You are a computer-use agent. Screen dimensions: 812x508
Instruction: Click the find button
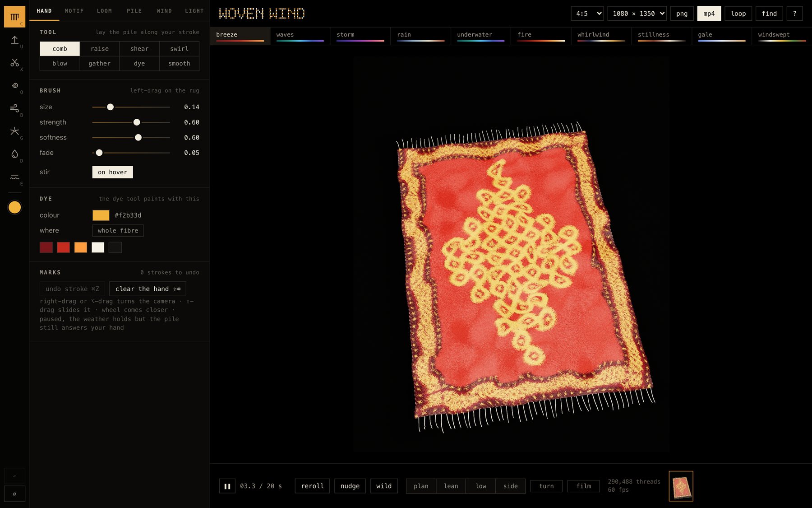pos(769,14)
